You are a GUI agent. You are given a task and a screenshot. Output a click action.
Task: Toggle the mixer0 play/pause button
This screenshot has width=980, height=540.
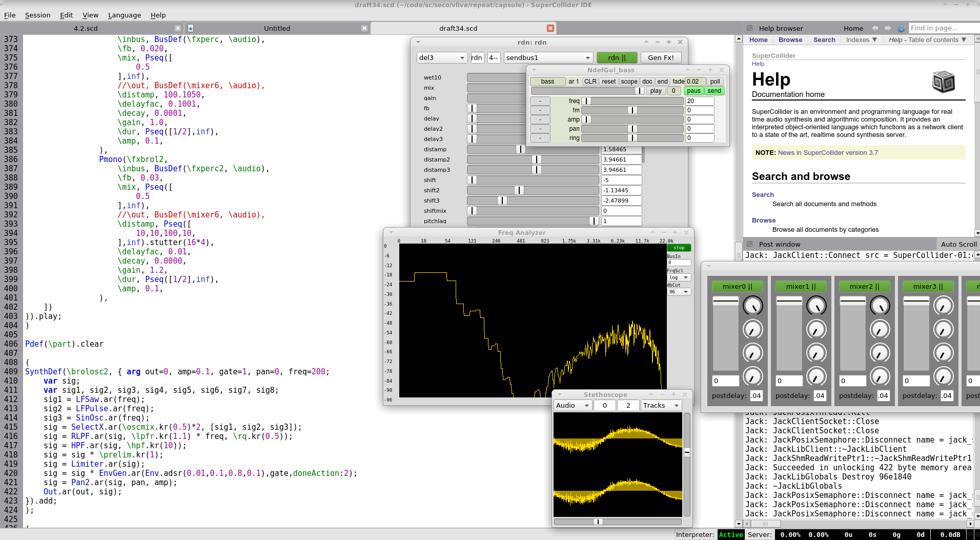point(737,286)
